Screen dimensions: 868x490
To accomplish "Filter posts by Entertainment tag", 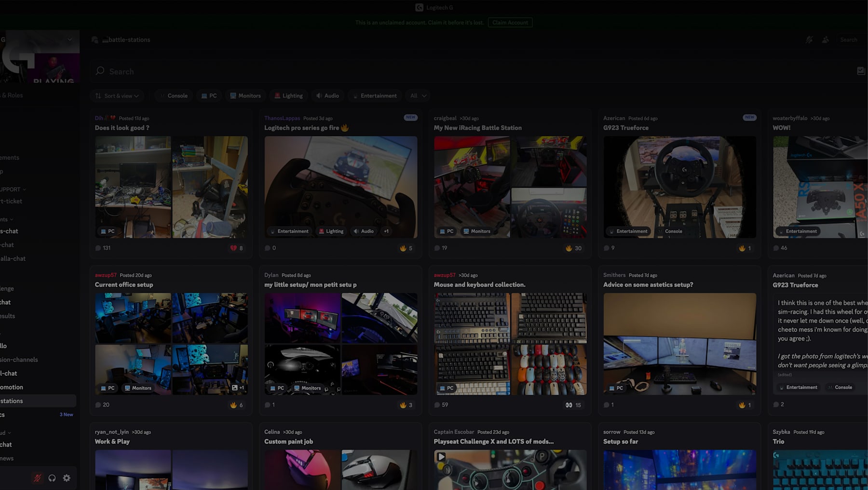I will [x=375, y=95].
